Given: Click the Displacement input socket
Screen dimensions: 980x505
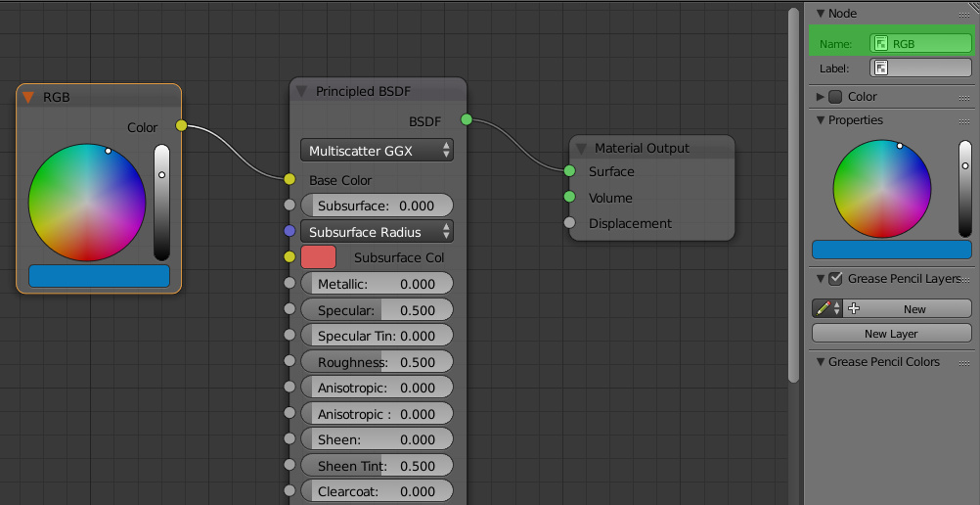Looking at the screenshot, I should (569, 223).
